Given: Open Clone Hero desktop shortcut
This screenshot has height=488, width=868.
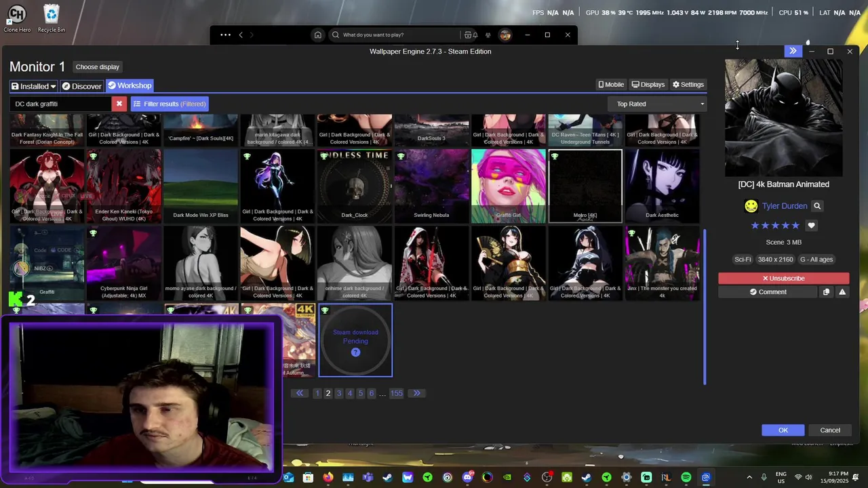Looking at the screenshot, I should tap(16, 18).
